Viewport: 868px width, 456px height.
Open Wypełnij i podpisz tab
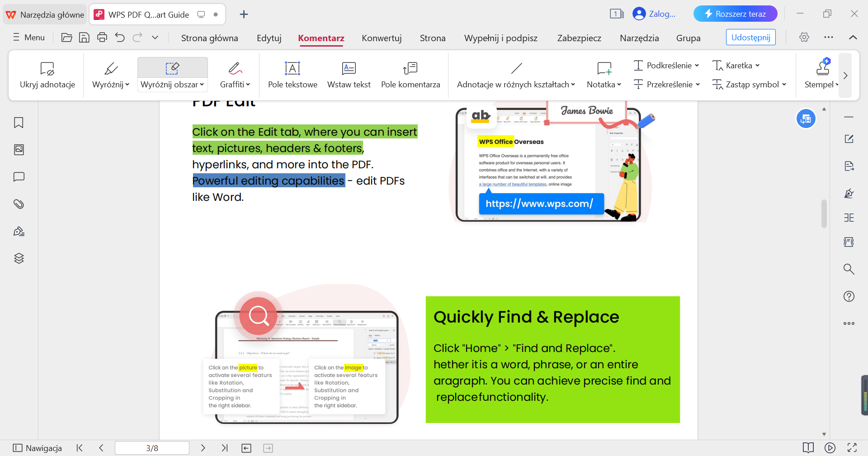pyautogui.click(x=501, y=38)
